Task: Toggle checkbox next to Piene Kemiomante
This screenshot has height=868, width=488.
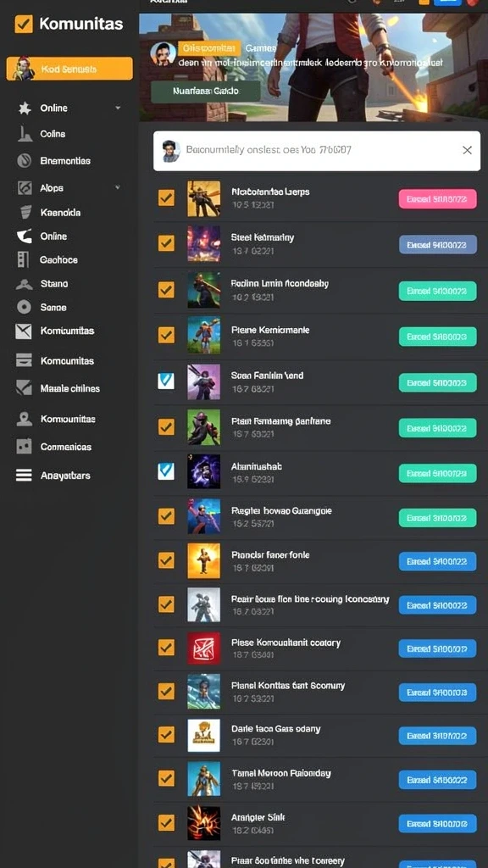Action: click(166, 335)
